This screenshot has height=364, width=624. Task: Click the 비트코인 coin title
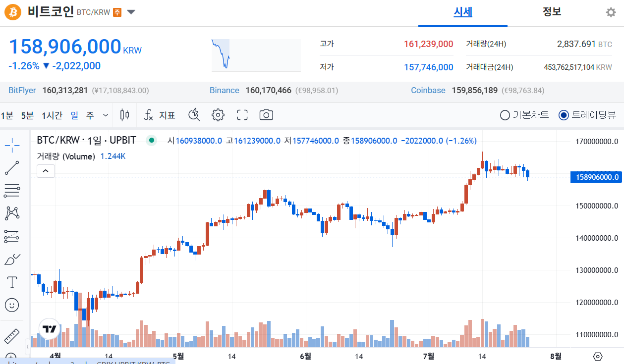point(51,12)
